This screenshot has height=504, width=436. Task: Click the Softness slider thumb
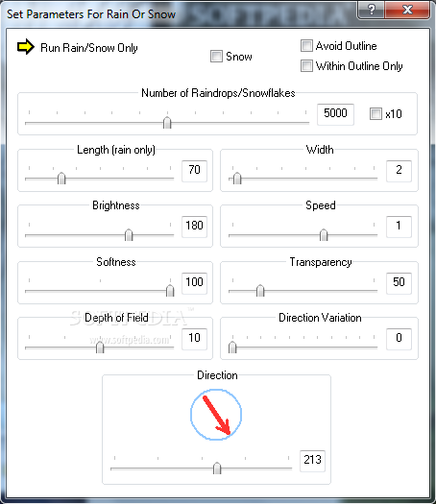(170, 291)
